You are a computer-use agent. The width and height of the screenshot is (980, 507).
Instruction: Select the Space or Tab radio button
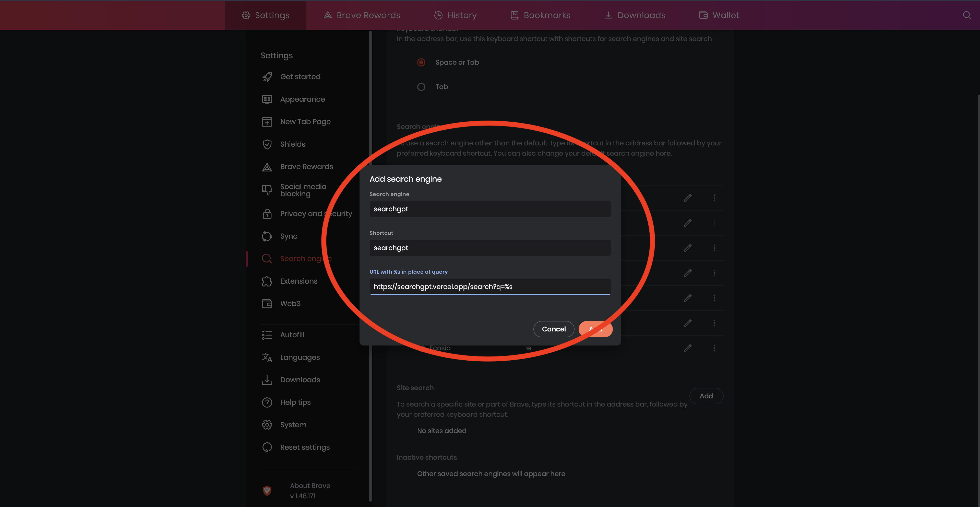(x=421, y=62)
